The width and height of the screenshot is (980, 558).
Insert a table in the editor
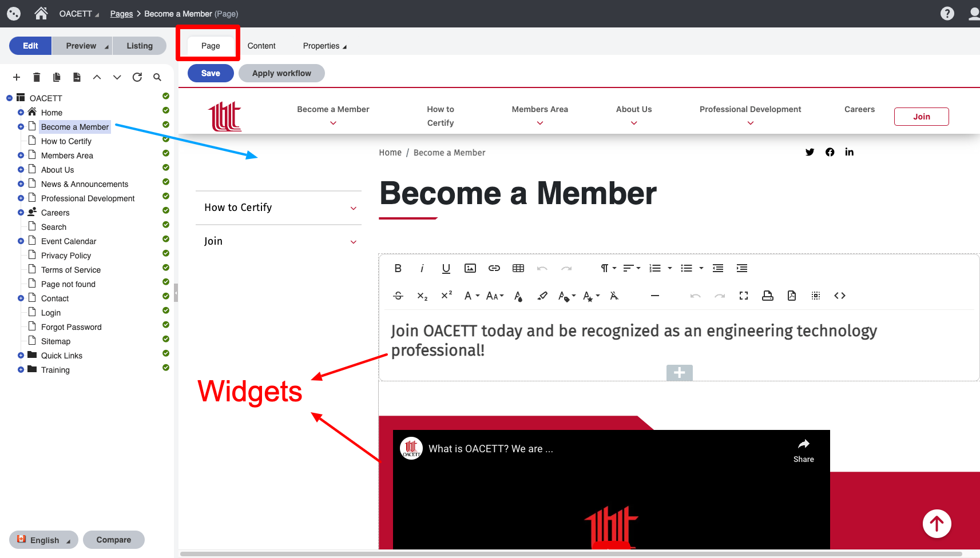518,268
